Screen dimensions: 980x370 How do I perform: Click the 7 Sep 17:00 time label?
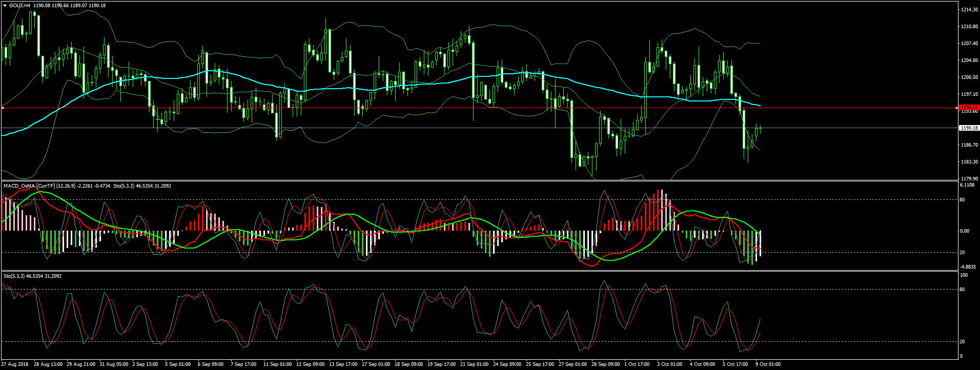pos(243,364)
